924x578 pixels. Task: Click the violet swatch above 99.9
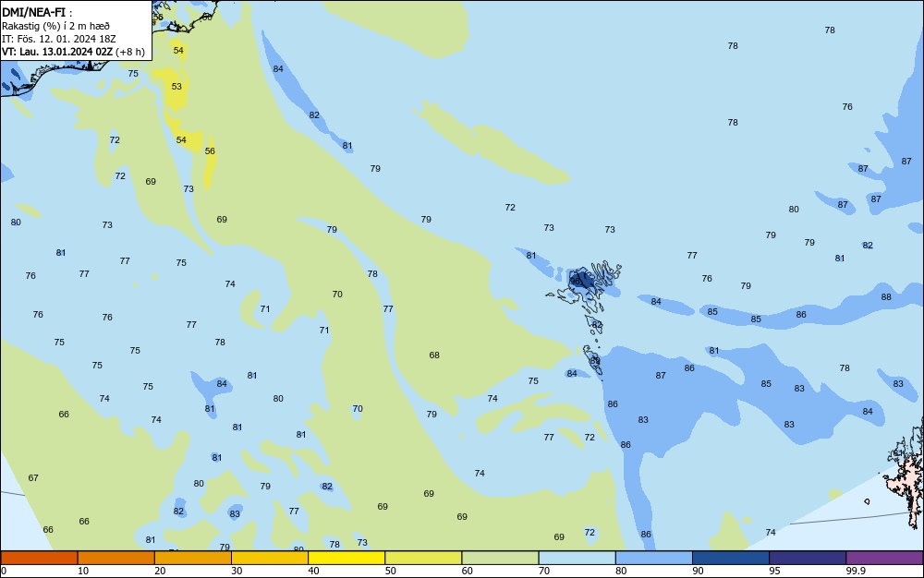(884, 558)
